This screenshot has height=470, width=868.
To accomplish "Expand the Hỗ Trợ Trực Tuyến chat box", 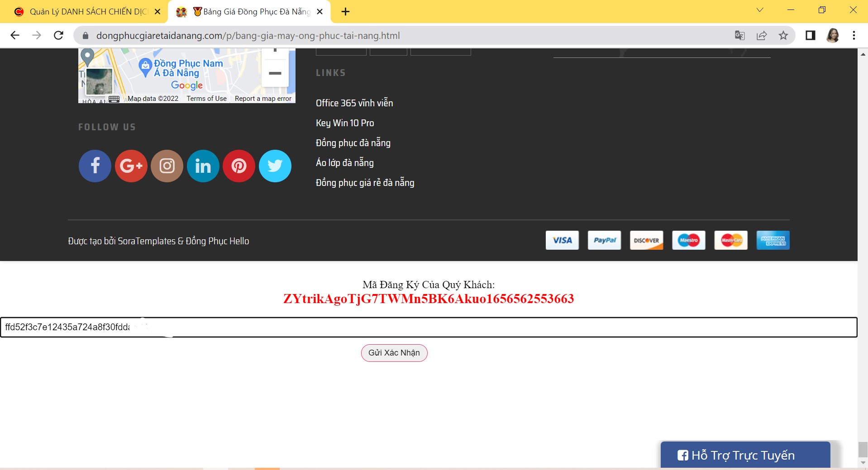I will tap(745, 455).
